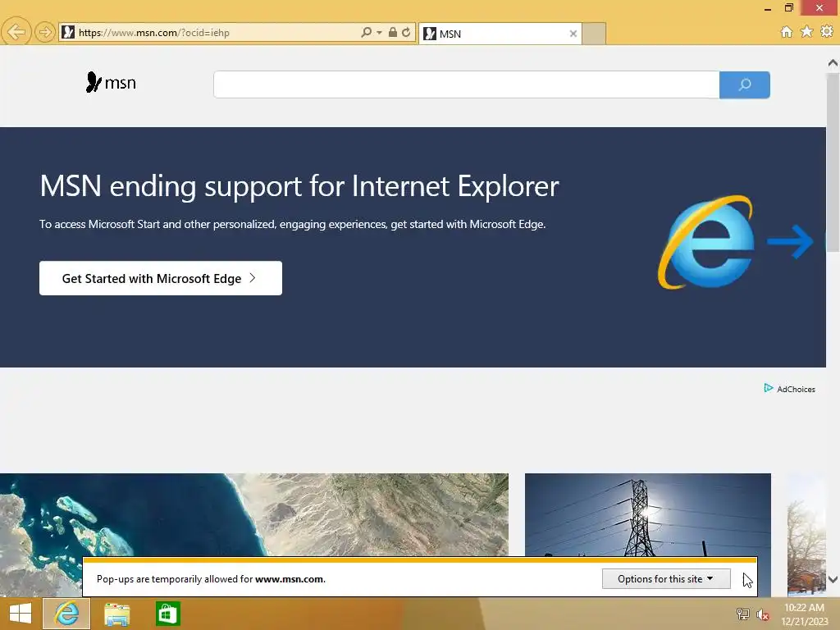This screenshot has width=840, height=630.
Task: Click the Internet Explorer taskbar icon
Action: coord(66,614)
